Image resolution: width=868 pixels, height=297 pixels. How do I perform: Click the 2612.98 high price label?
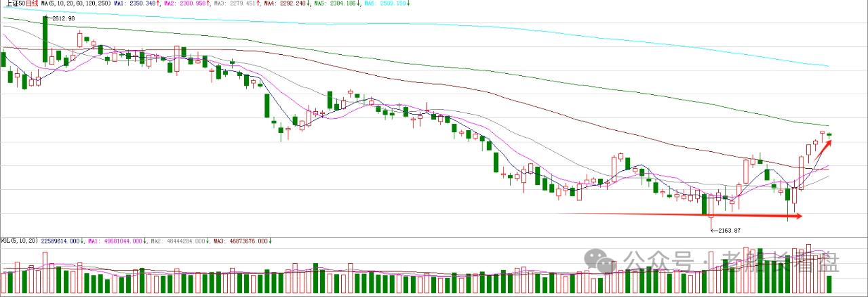tap(62, 18)
